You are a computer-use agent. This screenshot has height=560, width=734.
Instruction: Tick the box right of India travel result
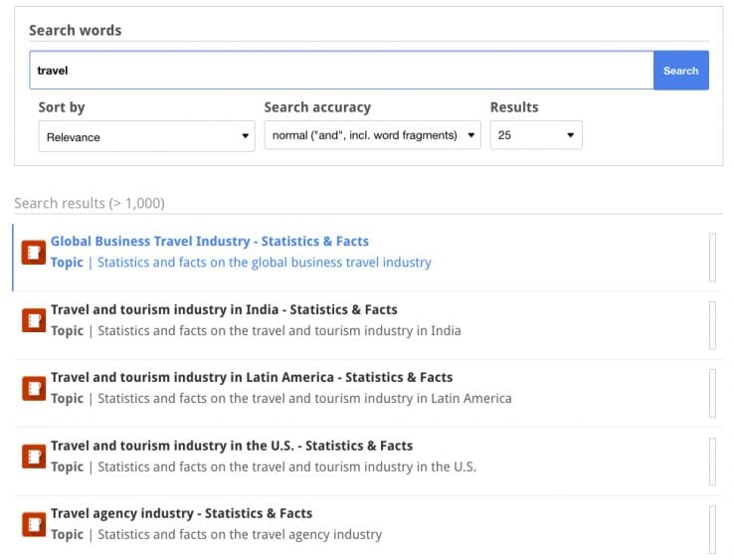pyautogui.click(x=712, y=325)
